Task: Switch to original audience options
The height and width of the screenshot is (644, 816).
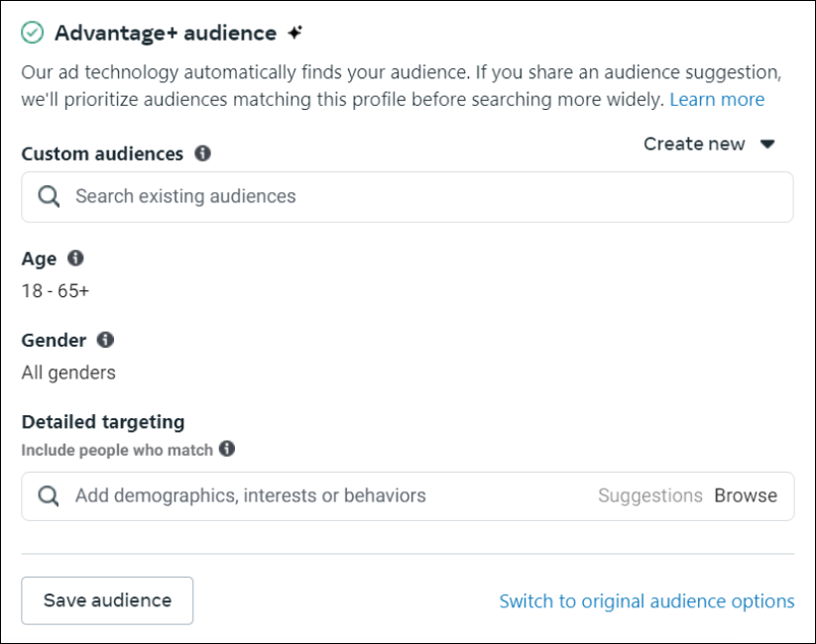Action: 646,600
